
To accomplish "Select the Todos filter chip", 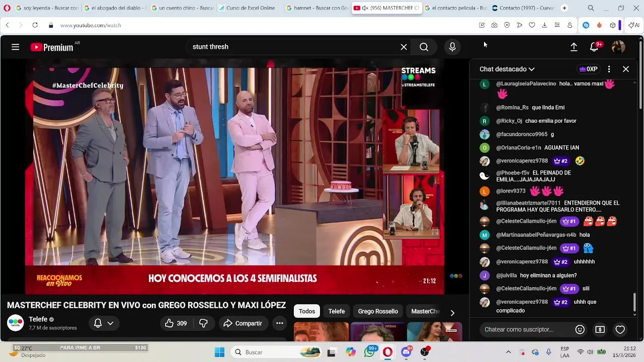I will 306,311.
